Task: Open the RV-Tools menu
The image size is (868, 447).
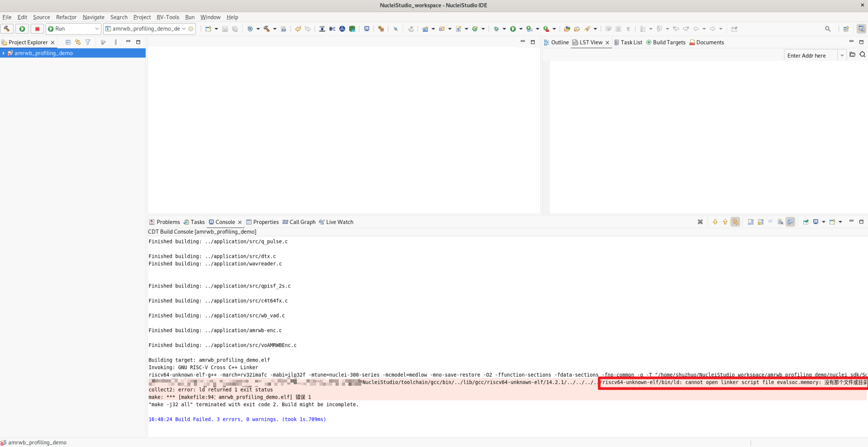Action: coord(167,17)
